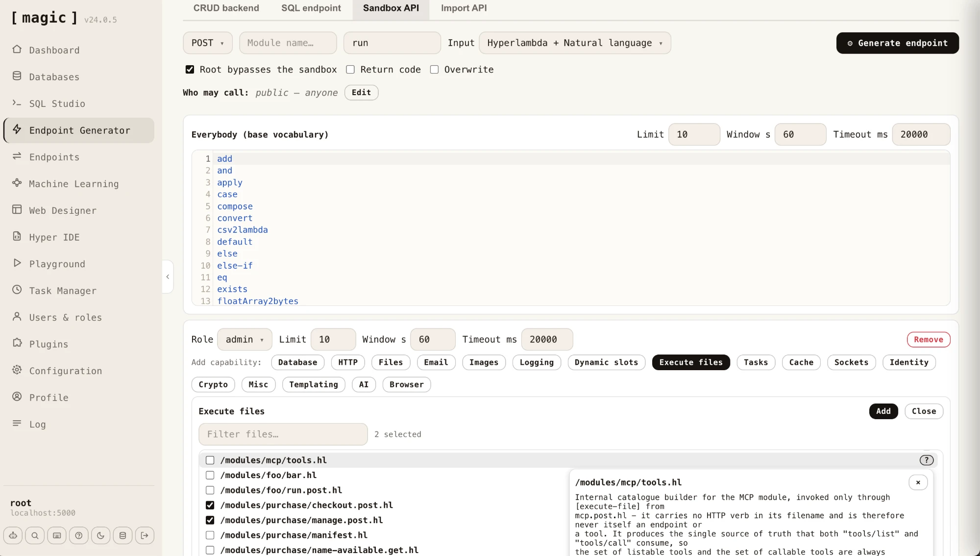980x556 pixels.
Task: Click the Generate endpoint button
Action: (x=898, y=43)
